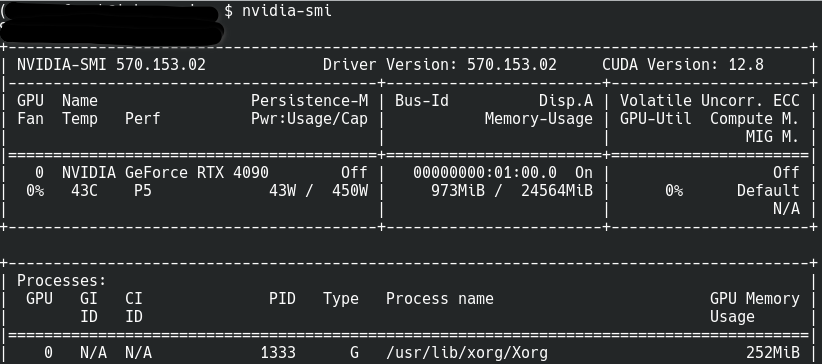
Task: Click the NVIDIA-SMI 570.153.02 version text
Action: [111, 65]
